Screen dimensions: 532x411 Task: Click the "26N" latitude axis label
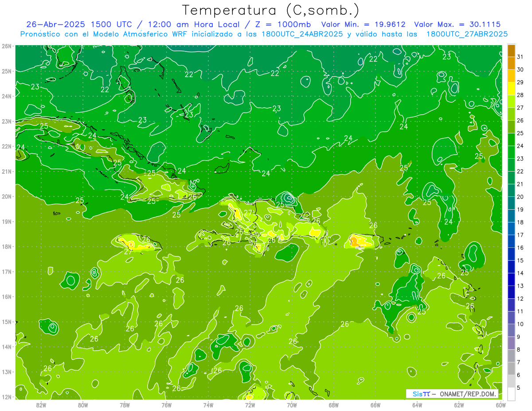click(x=7, y=46)
